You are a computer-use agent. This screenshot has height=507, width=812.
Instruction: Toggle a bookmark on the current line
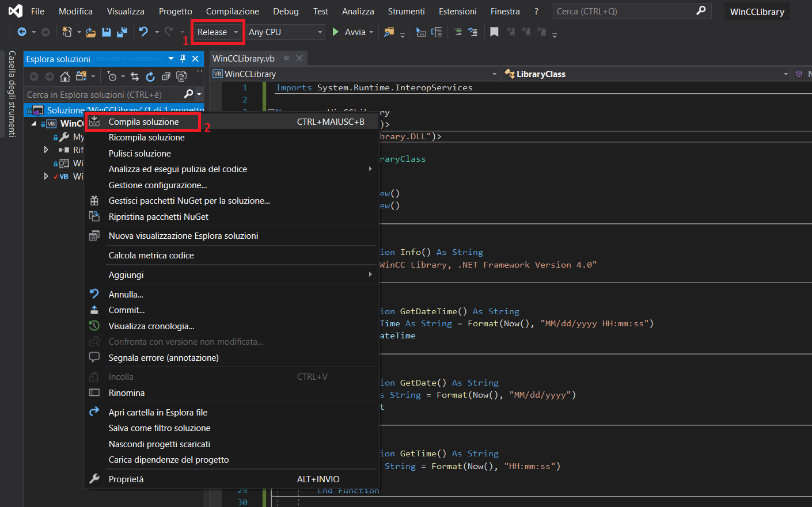coord(494,32)
